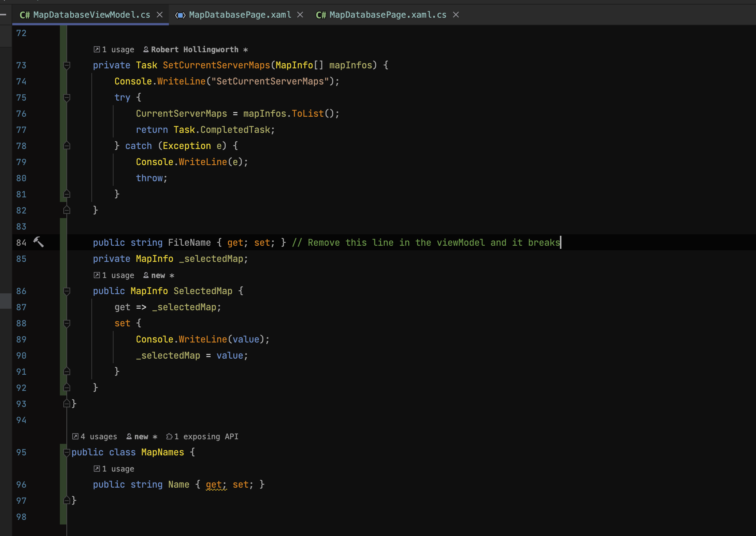This screenshot has height=536, width=756.
Task: Click the fold end marker at line 81
Action: [x=67, y=194]
